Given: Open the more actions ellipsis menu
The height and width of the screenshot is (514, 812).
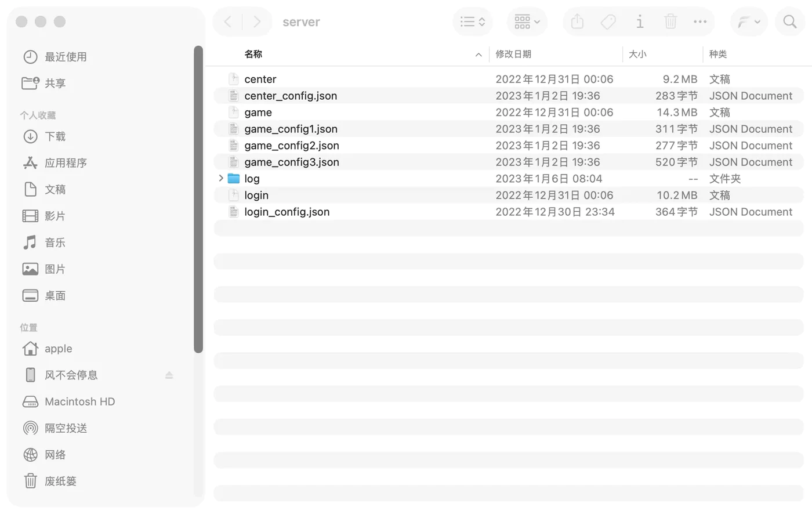Looking at the screenshot, I should 700,22.
